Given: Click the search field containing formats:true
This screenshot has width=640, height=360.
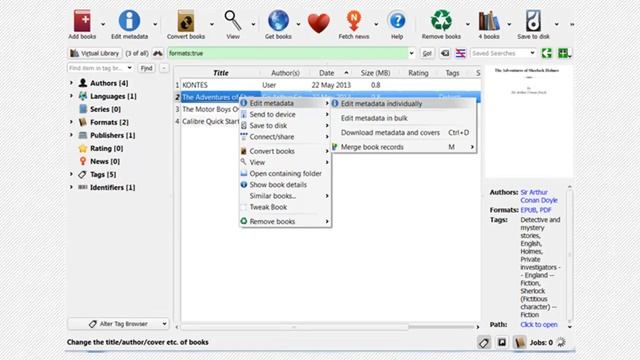Looking at the screenshot, I should [287, 53].
